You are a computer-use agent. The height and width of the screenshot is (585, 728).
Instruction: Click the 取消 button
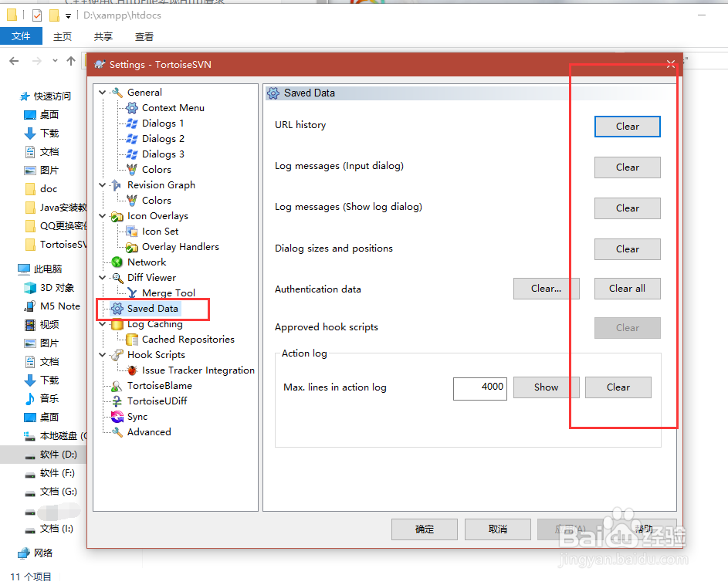[498, 529]
